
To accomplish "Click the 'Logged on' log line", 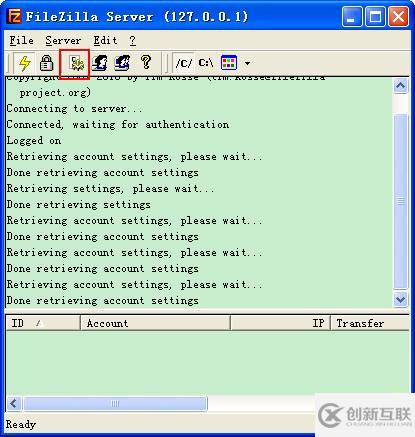I will point(34,141).
